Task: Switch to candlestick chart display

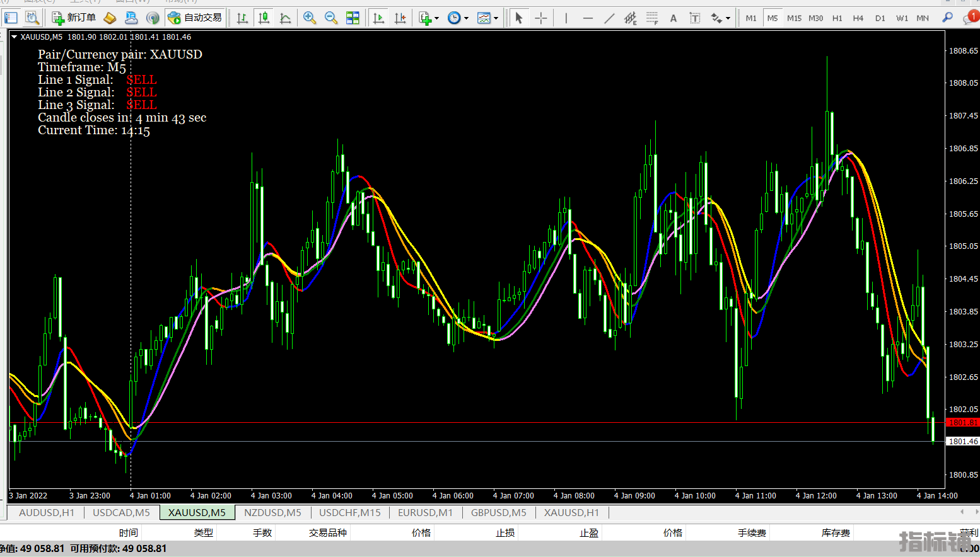Action: click(264, 18)
